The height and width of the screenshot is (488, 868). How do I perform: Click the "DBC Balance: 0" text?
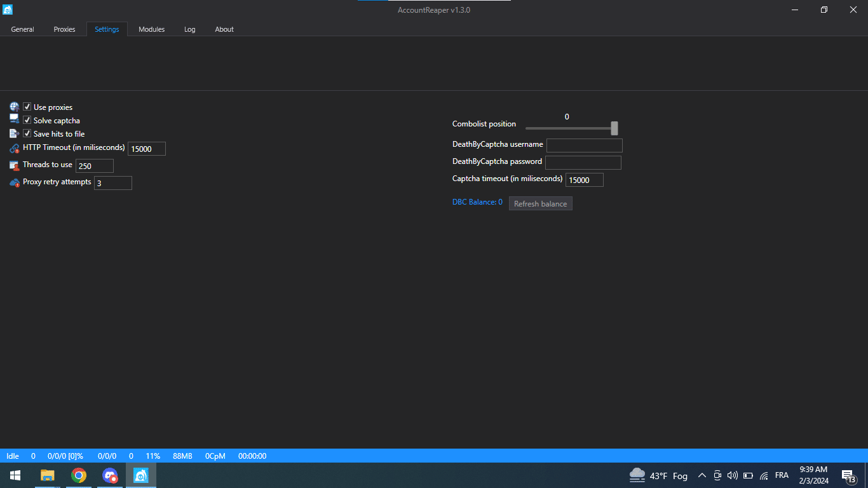coord(477,202)
